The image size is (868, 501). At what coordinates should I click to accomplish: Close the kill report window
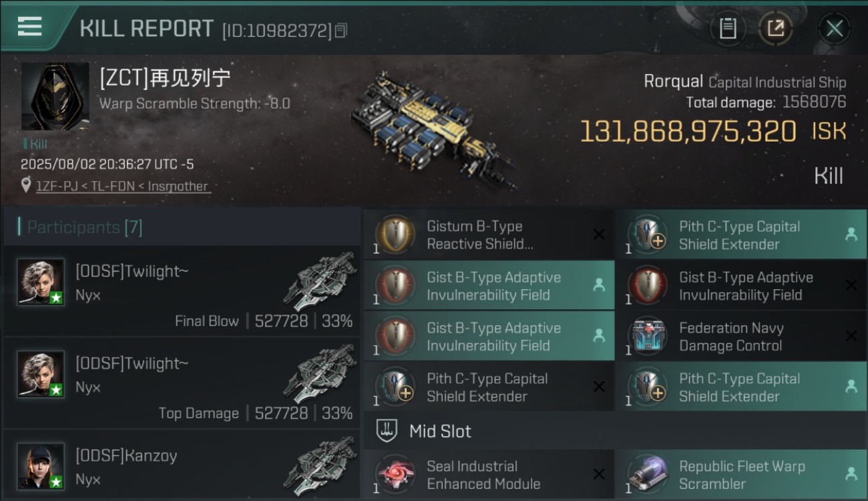[834, 29]
